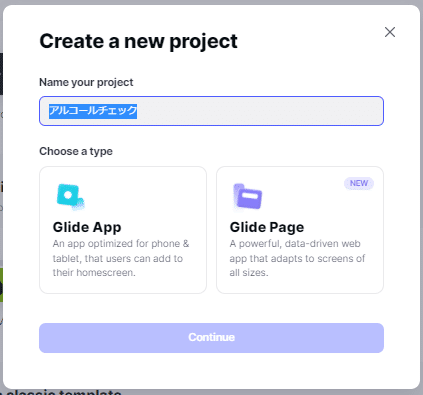Click the Glide Page title text
Screen dimensions: 423x395
coord(267,227)
